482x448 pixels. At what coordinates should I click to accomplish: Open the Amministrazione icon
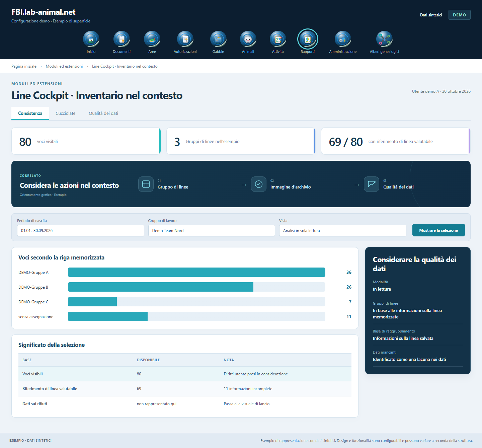coord(343,39)
